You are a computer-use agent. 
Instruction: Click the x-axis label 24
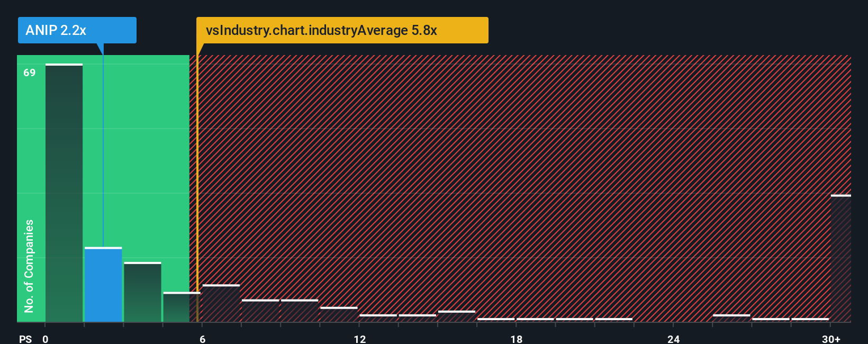coord(673,339)
